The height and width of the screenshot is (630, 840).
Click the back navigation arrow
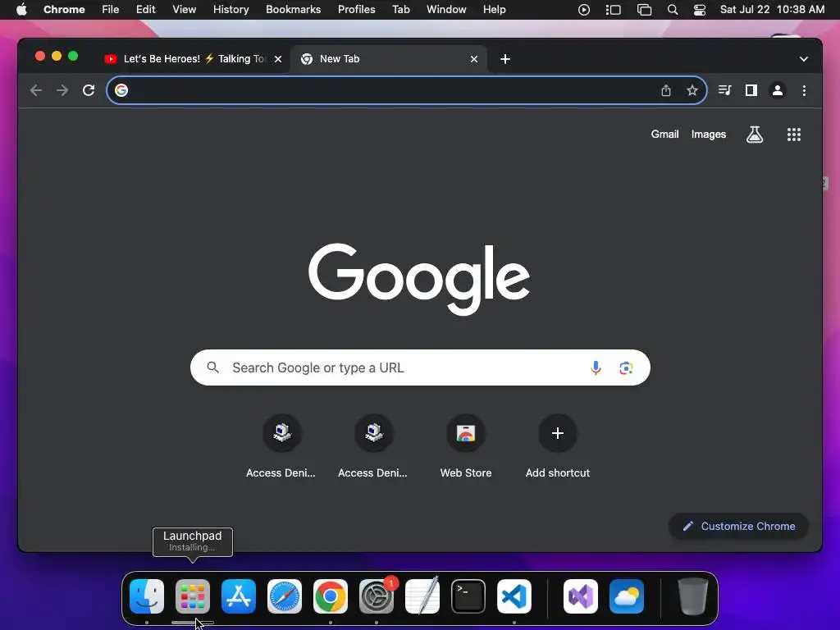pyautogui.click(x=36, y=90)
